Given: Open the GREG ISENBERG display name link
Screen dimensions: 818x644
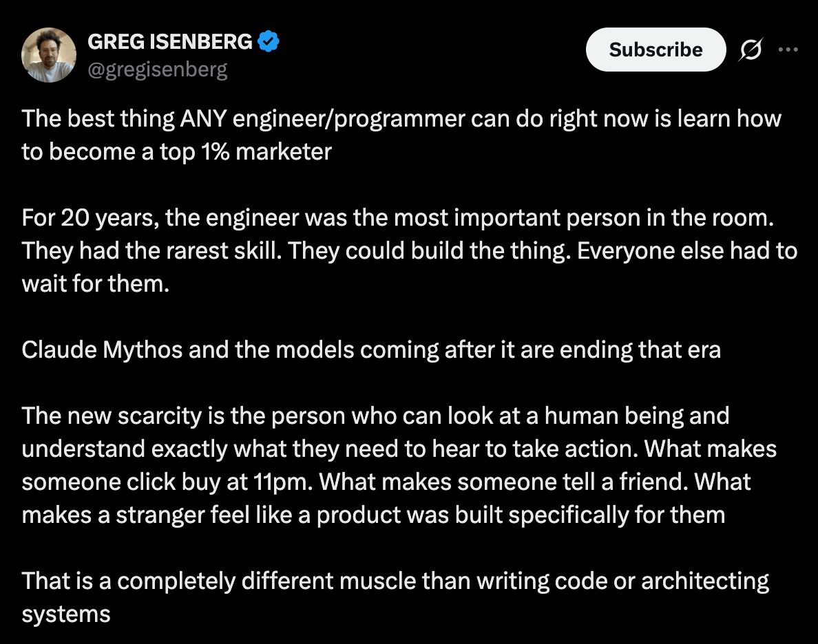Looking at the screenshot, I should click(x=170, y=42).
